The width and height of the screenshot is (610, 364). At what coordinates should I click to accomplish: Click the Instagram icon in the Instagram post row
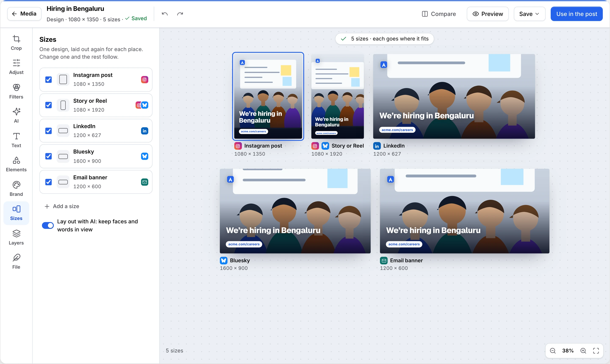coord(145,80)
